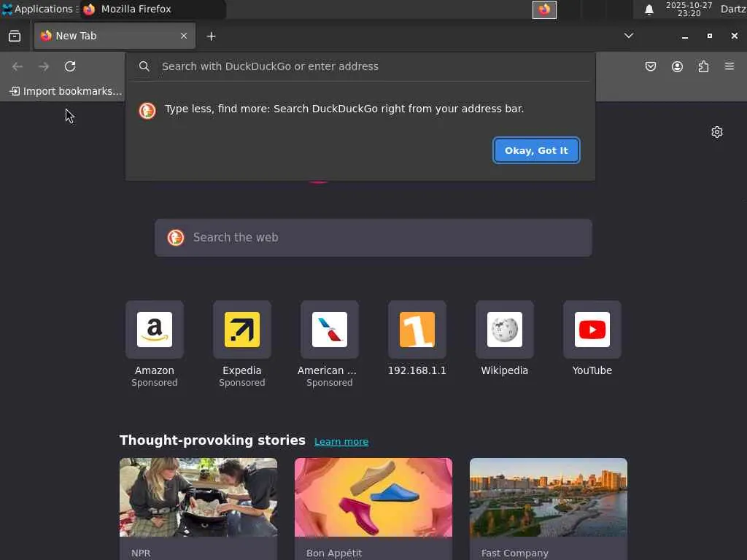Open new tab personalize gear icon
747x560 pixels.
coord(716,132)
